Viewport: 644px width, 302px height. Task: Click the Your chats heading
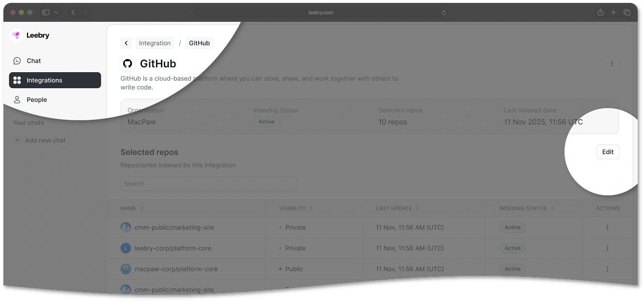[x=28, y=123]
